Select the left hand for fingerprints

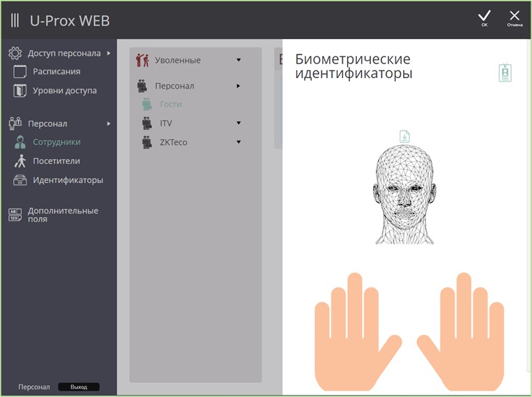point(358,331)
